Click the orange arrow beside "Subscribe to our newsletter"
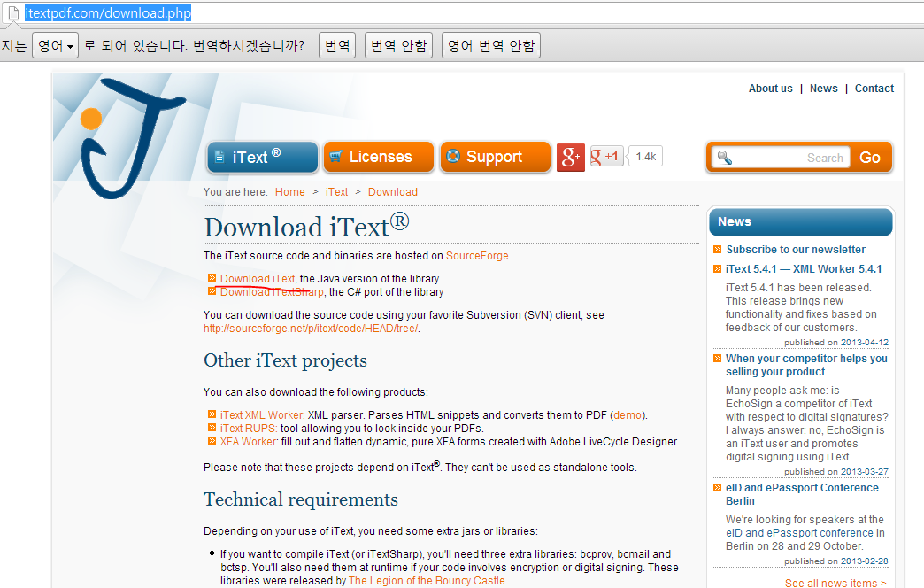924x588 pixels. click(717, 250)
